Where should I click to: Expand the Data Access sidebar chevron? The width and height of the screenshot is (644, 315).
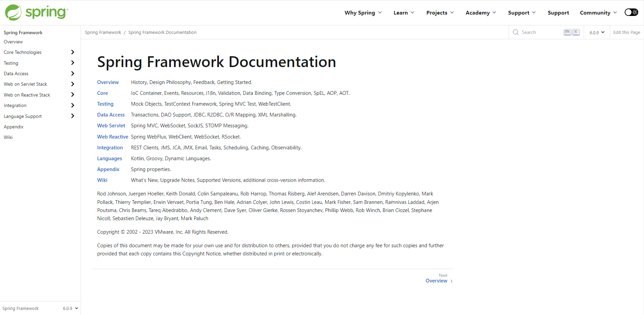[x=72, y=73]
